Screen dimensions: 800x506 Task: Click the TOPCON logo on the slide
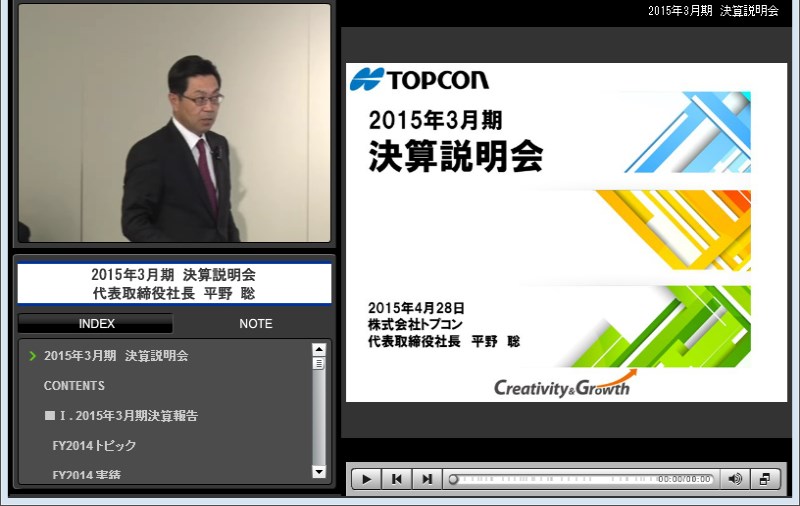tap(419, 80)
